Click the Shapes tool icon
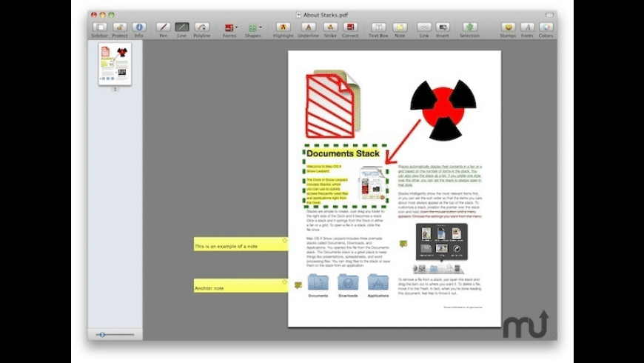This screenshot has height=363, width=644. pos(252,27)
